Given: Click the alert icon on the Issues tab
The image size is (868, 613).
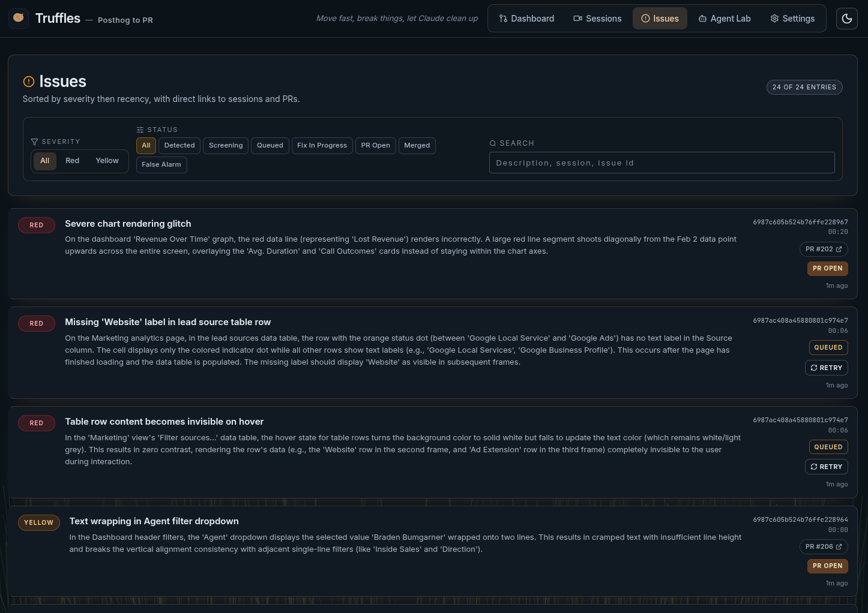Looking at the screenshot, I should coord(645,18).
